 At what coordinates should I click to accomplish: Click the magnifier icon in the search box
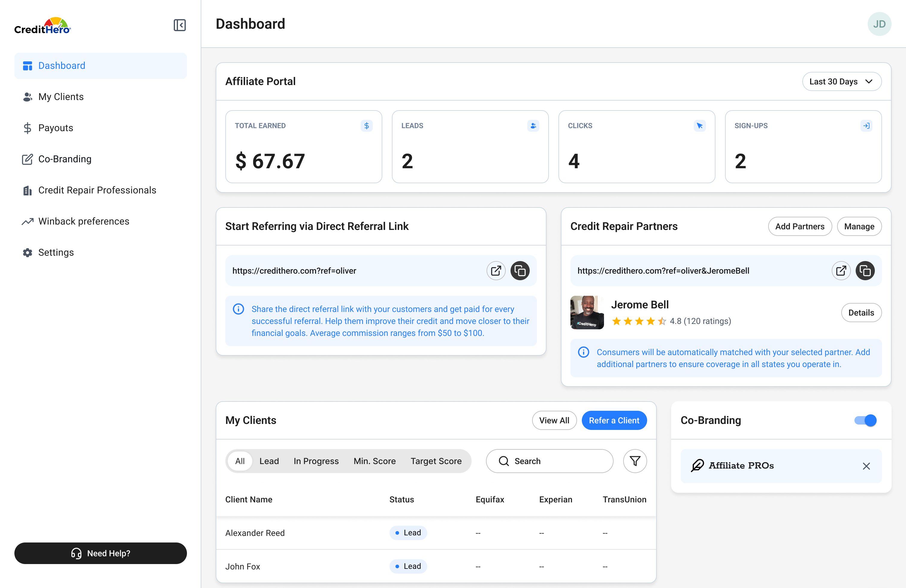(504, 461)
